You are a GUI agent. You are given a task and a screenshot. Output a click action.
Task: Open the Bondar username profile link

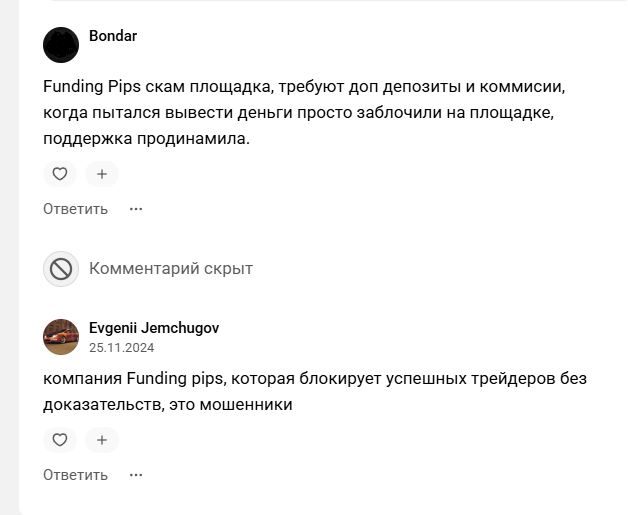113,36
